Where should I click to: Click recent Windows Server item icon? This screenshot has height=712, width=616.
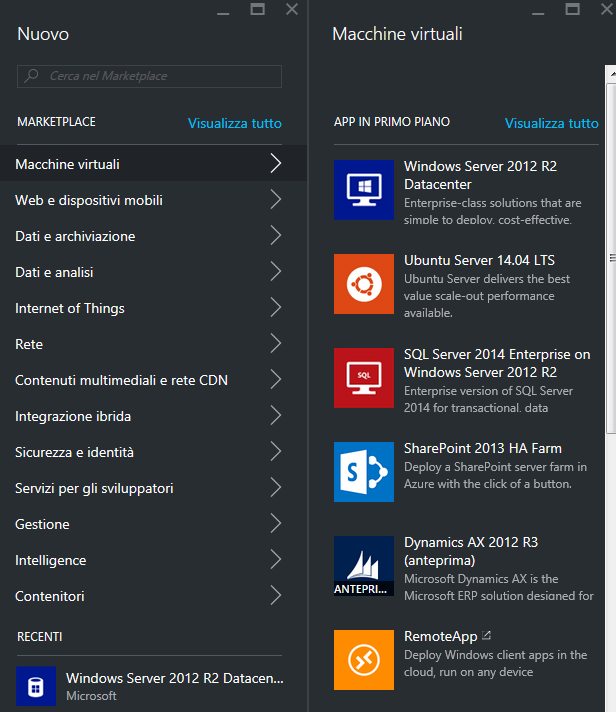pos(35,686)
